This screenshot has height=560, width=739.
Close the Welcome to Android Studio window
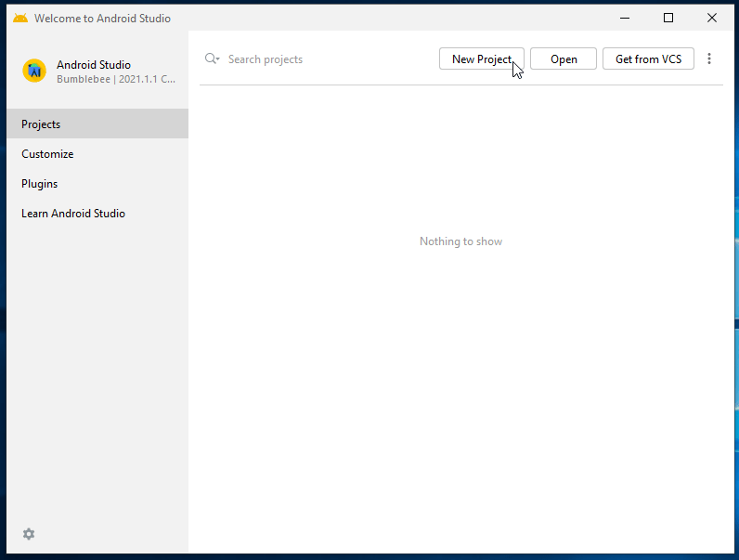712,18
